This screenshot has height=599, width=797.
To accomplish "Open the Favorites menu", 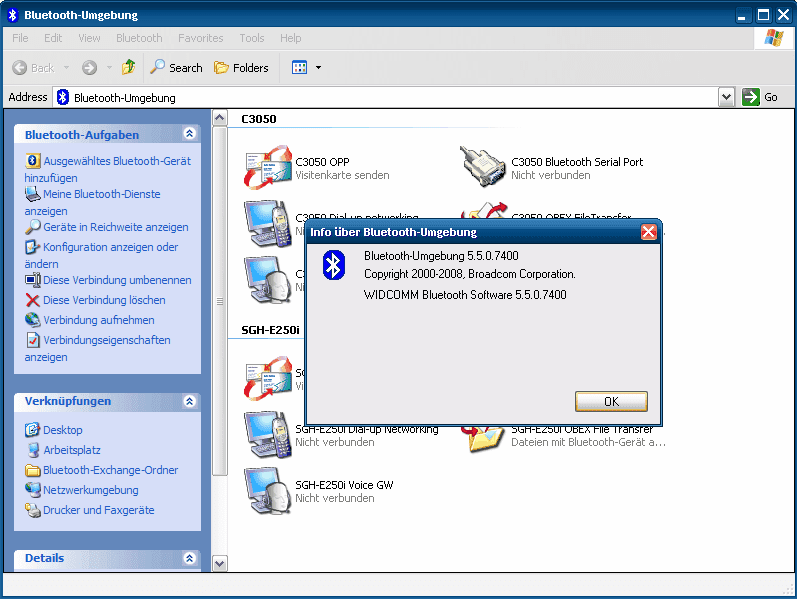I will (x=200, y=38).
